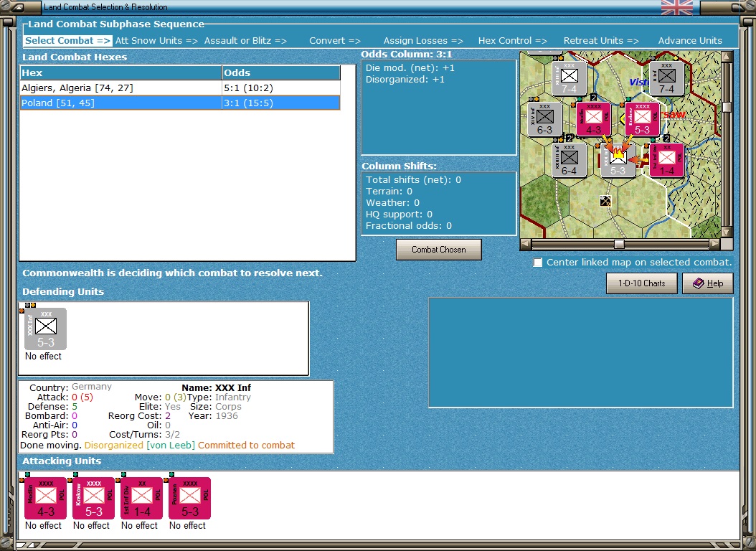Click the 6-4 German infantry counter on map
The width and height of the screenshot is (756, 551).
(x=570, y=160)
